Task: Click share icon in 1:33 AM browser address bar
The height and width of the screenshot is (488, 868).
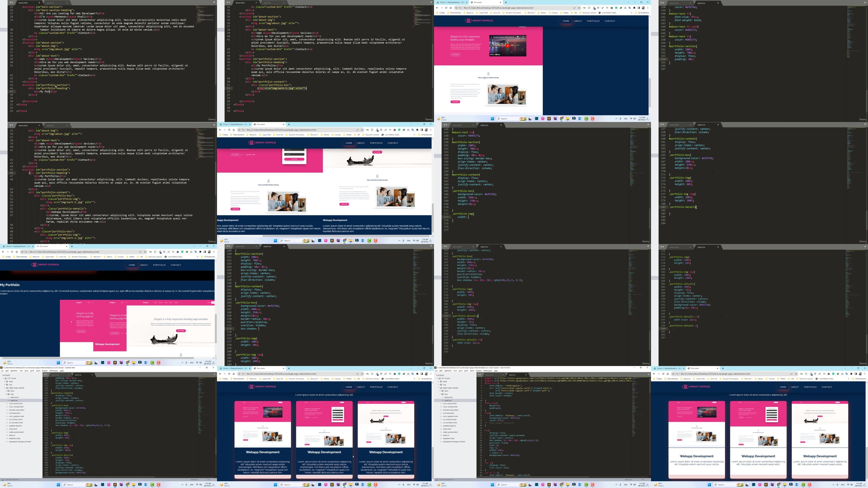Action: 575,8
